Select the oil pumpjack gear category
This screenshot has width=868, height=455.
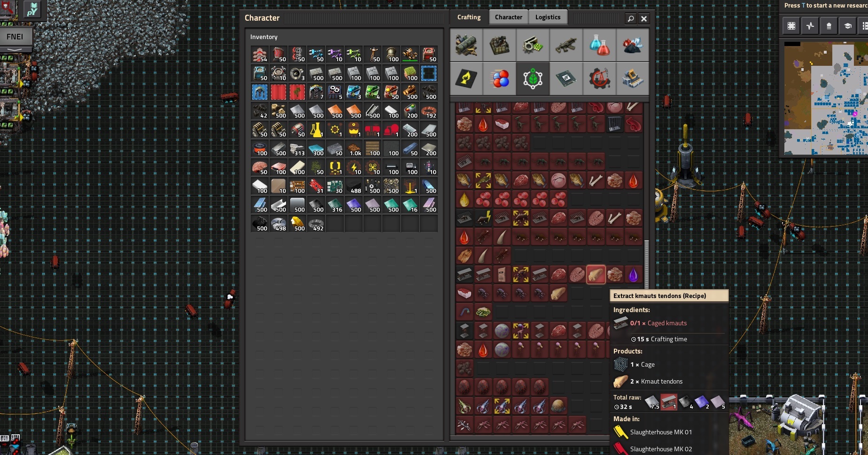click(x=599, y=78)
